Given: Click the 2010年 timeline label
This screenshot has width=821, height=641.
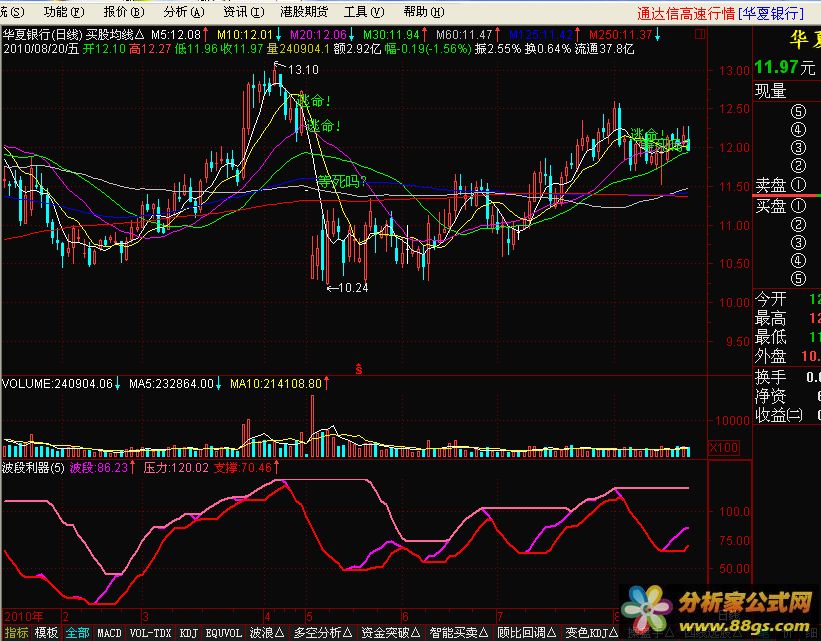Looking at the screenshot, I should [24, 616].
